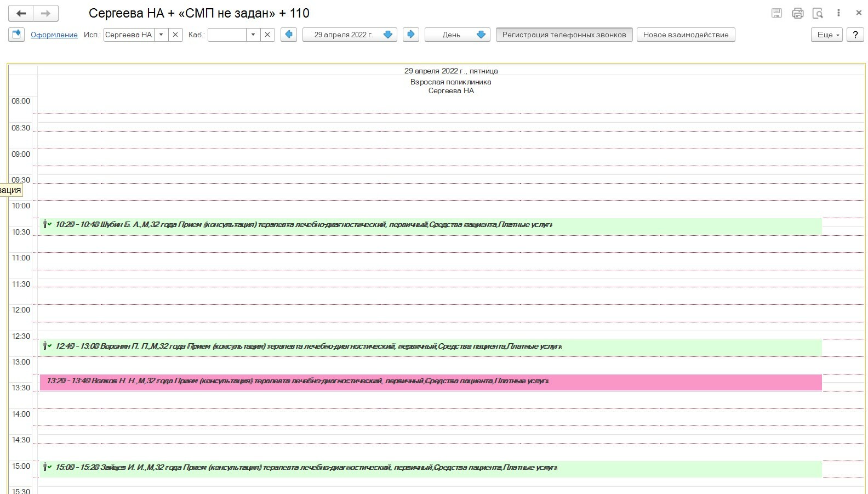Click the Исп. field with Сергеева НА
The width and height of the screenshot is (868, 494).
pos(129,35)
